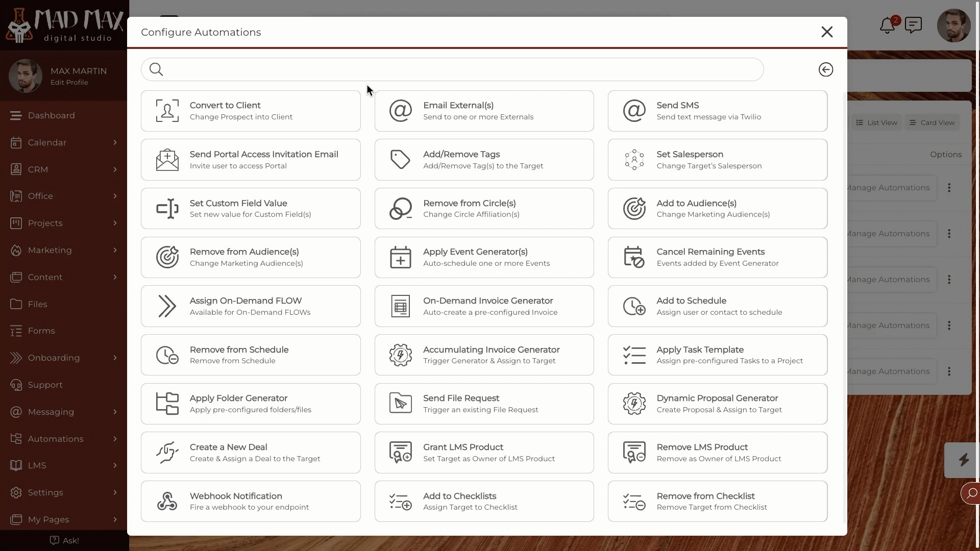This screenshot has height=551, width=980.
Task: Select the On-Demand Invoice Generator icon
Action: (x=401, y=306)
